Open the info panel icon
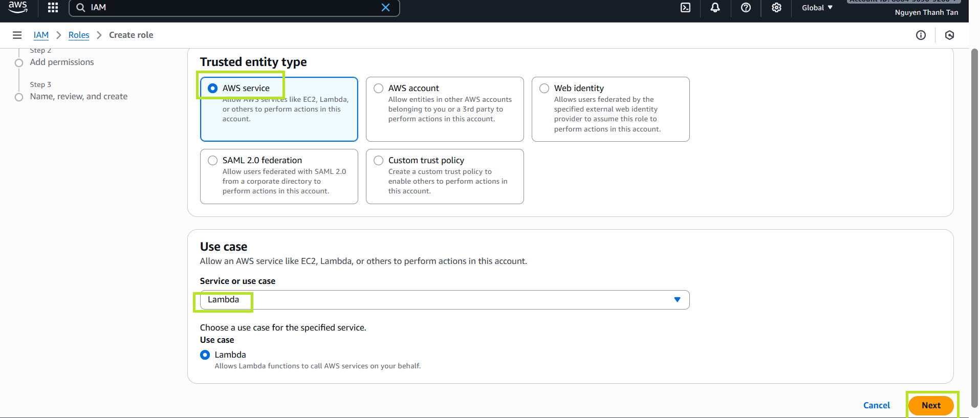The width and height of the screenshot is (980, 418). (921, 35)
